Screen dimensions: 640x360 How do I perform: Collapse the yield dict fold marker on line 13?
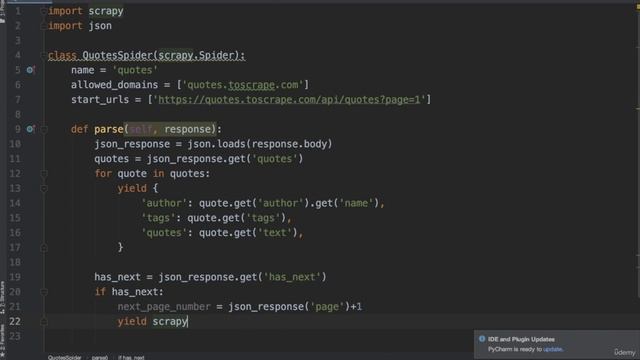click(x=44, y=189)
